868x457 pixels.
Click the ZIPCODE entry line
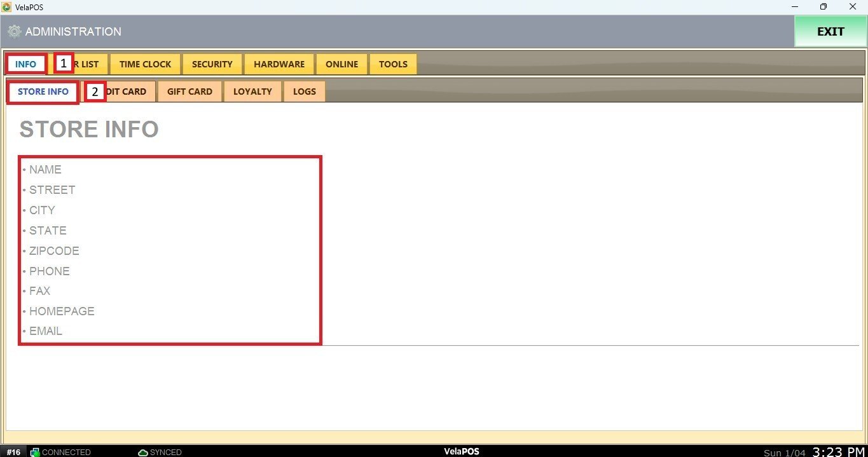(54, 251)
